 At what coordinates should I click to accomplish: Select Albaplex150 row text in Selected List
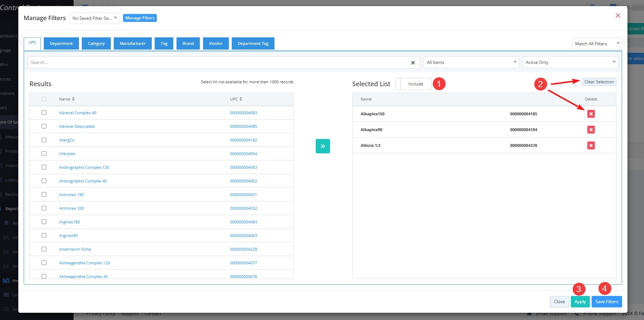(372, 114)
